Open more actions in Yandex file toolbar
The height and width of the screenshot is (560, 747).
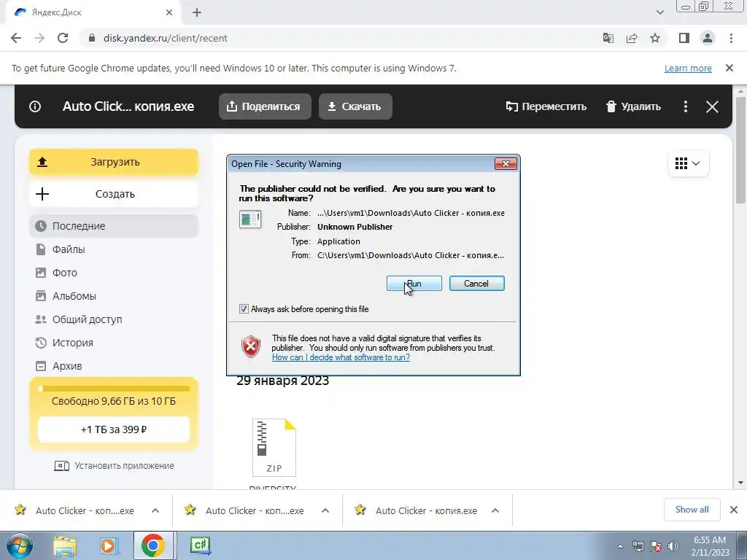click(686, 106)
